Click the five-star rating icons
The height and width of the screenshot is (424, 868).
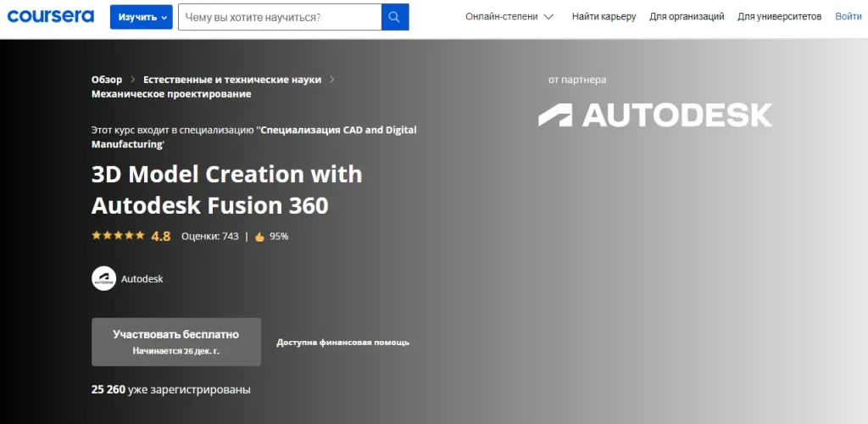click(118, 236)
